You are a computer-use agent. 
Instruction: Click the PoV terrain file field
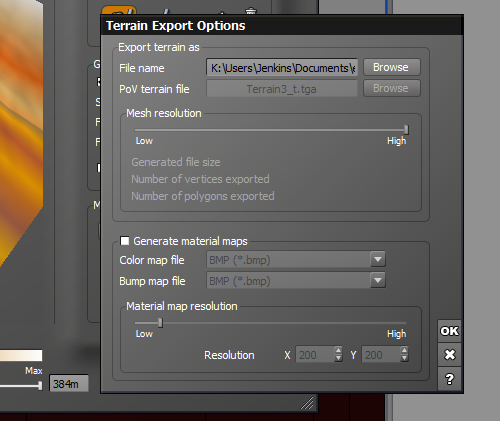[282, 89]
